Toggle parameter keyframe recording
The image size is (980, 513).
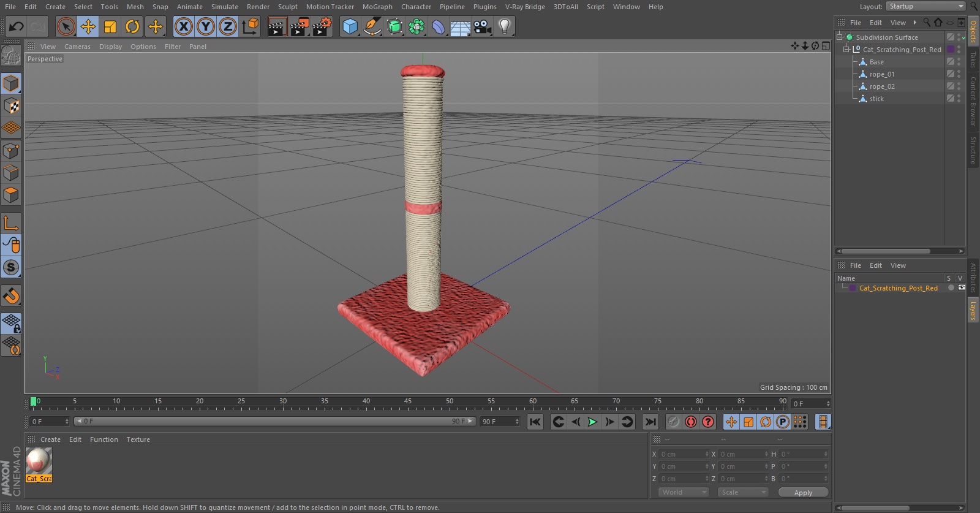783,422
